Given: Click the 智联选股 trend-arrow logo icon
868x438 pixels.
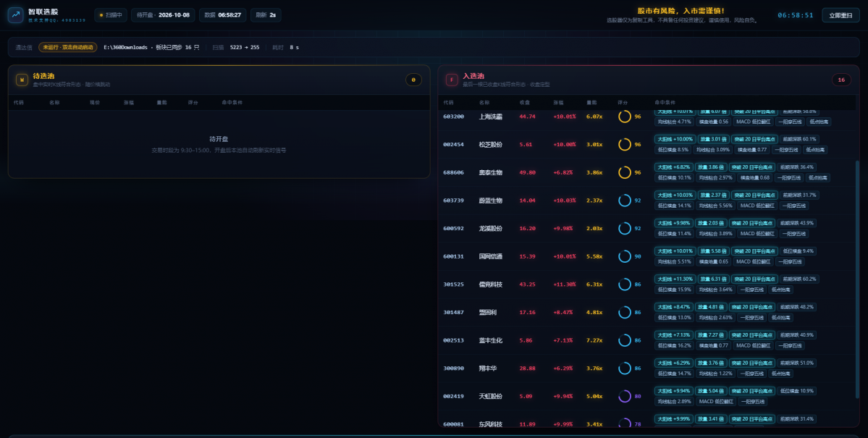Looking at the screenshot, I should pos(15,15).
